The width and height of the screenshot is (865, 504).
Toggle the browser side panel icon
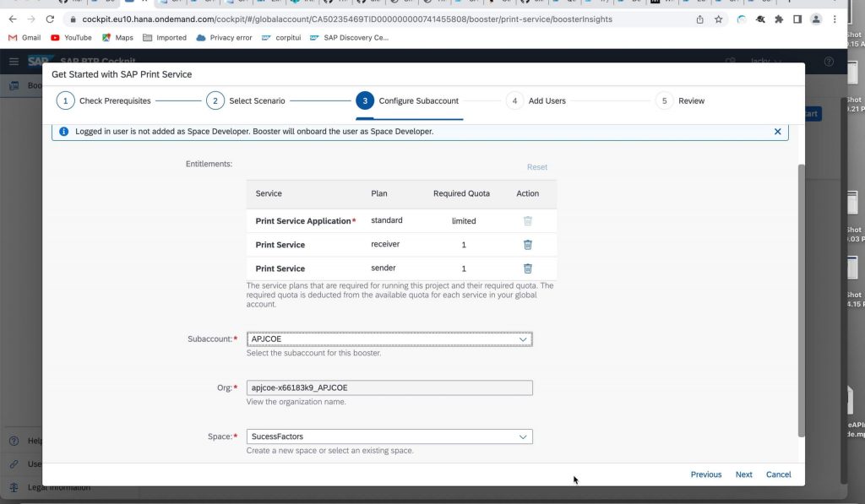(797, 19)
